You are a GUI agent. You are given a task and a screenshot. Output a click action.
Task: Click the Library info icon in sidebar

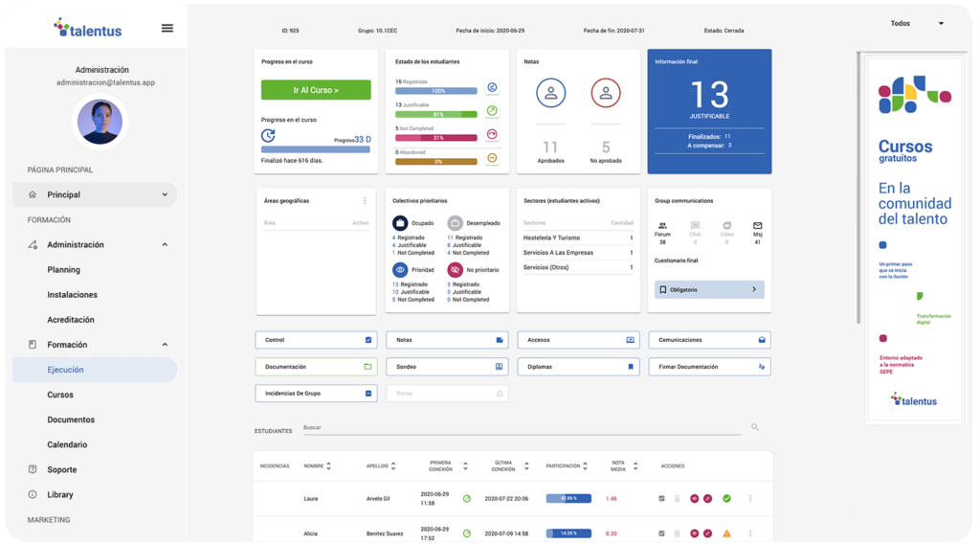[33, 494]
